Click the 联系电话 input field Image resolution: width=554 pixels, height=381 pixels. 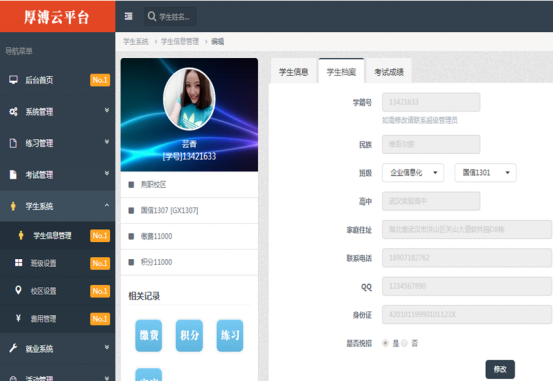[x=467, y=258]
